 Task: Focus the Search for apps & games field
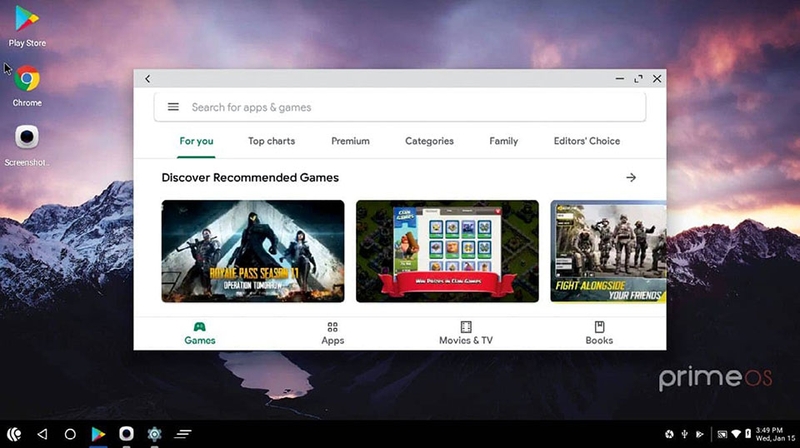pyautogui.click(x=400, y=107)
